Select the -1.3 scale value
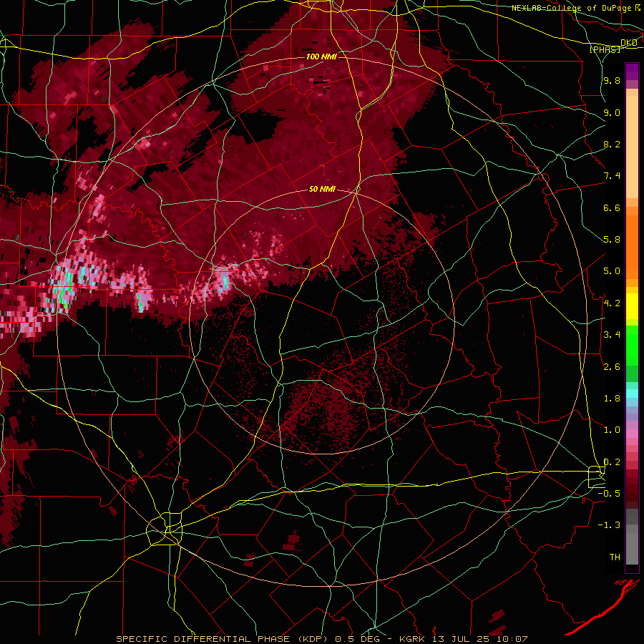Screen dimensions: 644x644 (609, 525)
